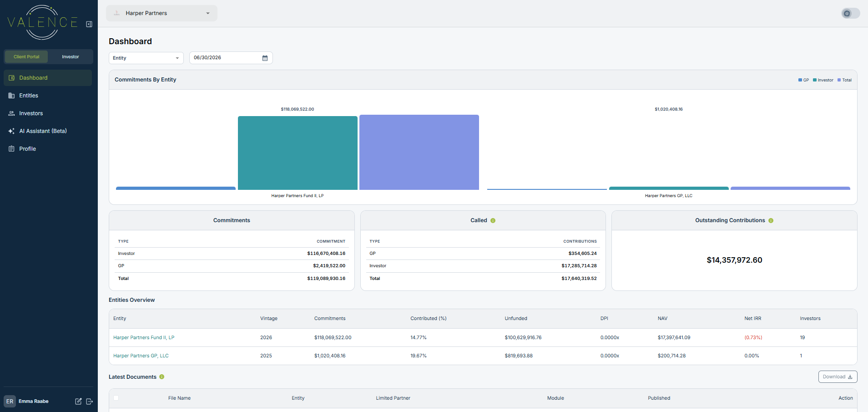Click the Module column header
Image resolution: width=868 pixels, height=412 pixels.
[555, 398]
